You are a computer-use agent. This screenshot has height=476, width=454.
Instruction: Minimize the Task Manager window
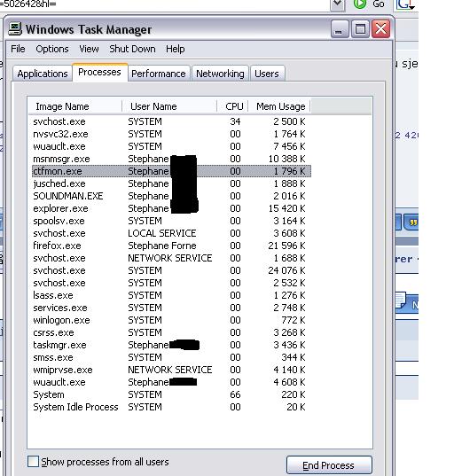pos(340,29)
